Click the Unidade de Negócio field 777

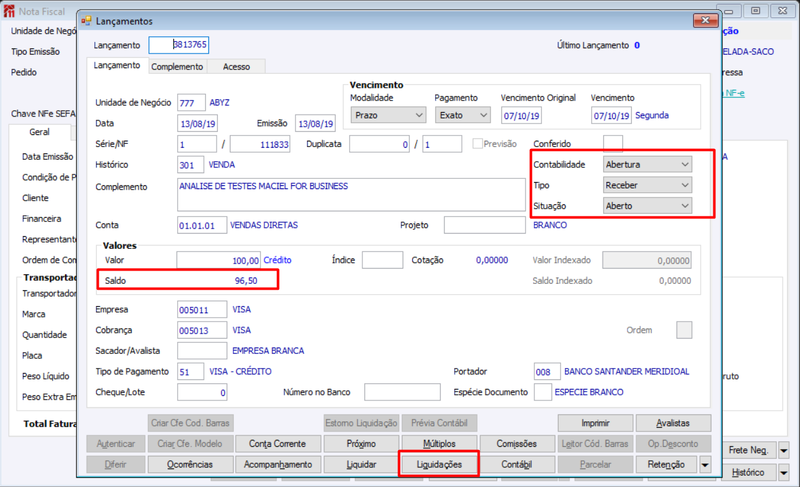coord(191,102)
